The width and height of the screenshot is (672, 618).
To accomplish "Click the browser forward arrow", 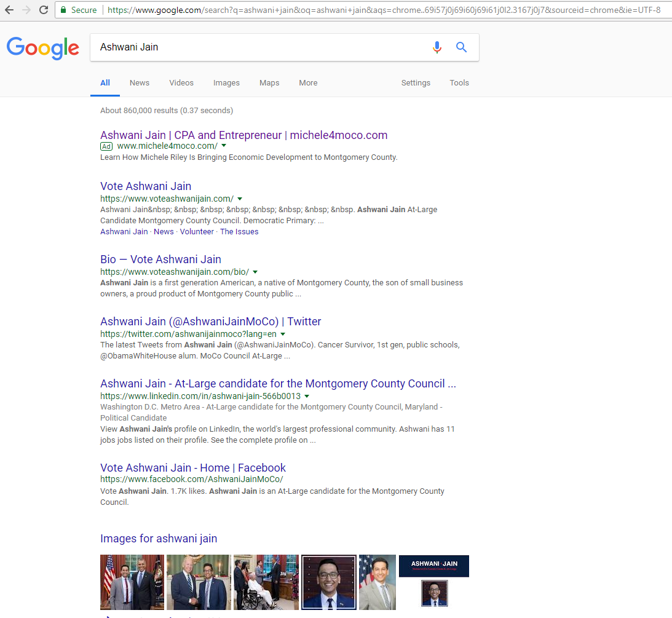I will click(26, 10).
